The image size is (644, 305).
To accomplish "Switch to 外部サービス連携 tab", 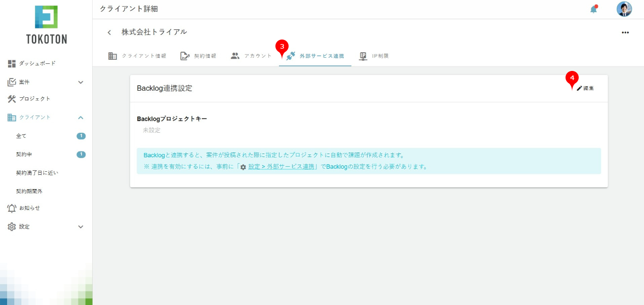I will pyautogui.click(x=315, y=56).
